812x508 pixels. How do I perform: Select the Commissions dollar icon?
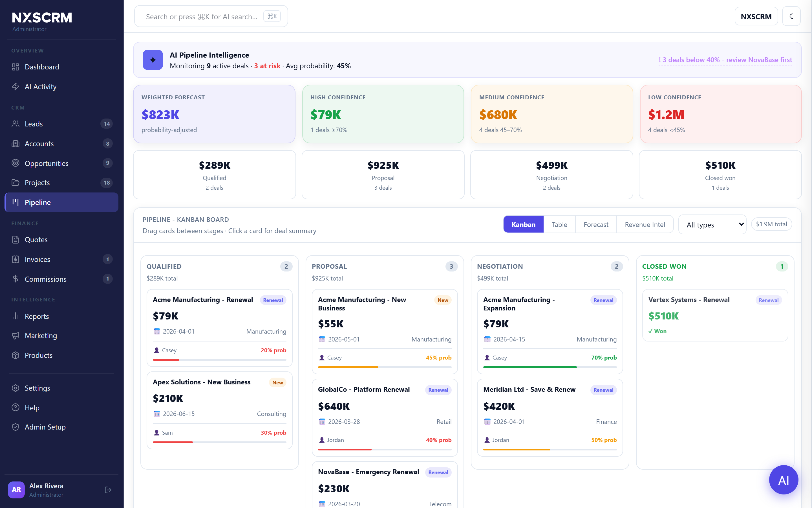point(16,279)
